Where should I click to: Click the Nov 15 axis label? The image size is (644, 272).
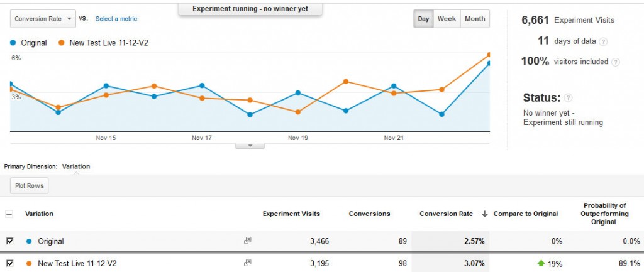106,138
